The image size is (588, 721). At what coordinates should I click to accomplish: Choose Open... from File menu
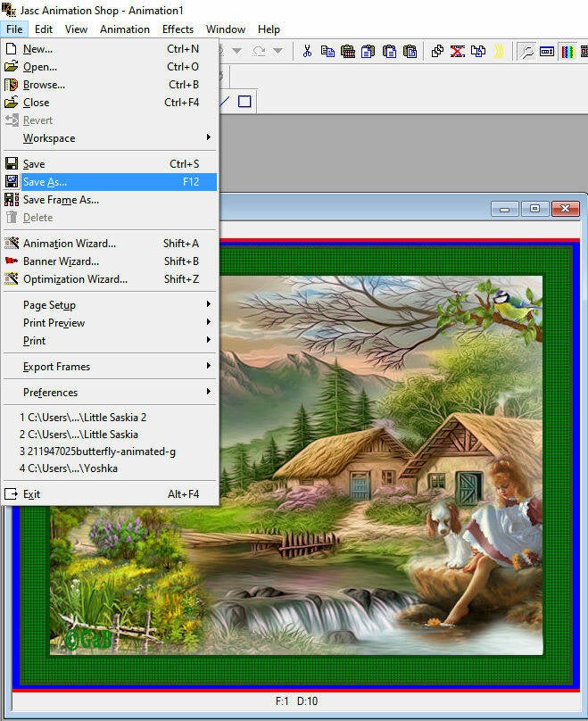tap(110, 67)
